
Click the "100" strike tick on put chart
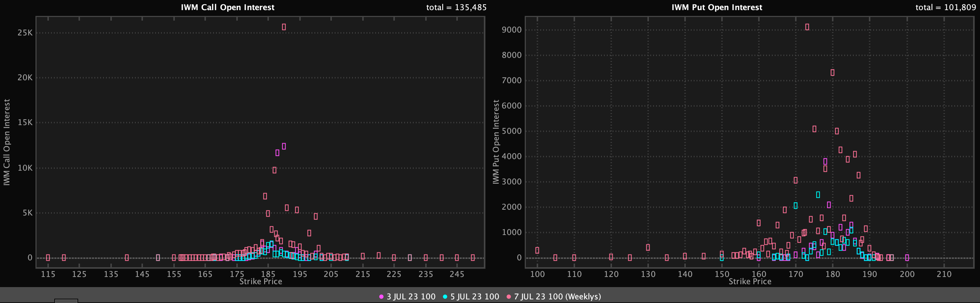[537, 274]
